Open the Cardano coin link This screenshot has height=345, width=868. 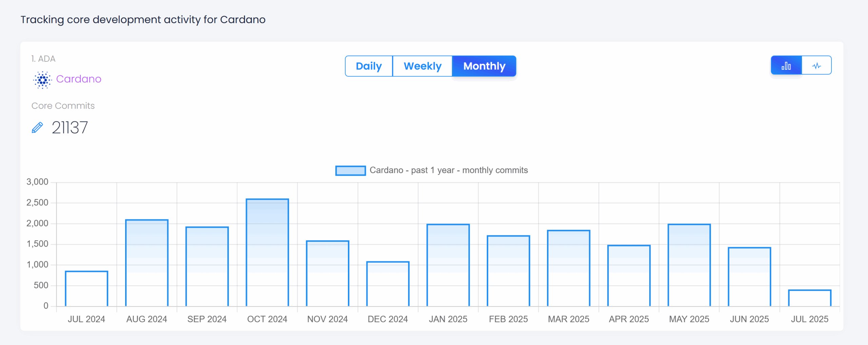79,79
